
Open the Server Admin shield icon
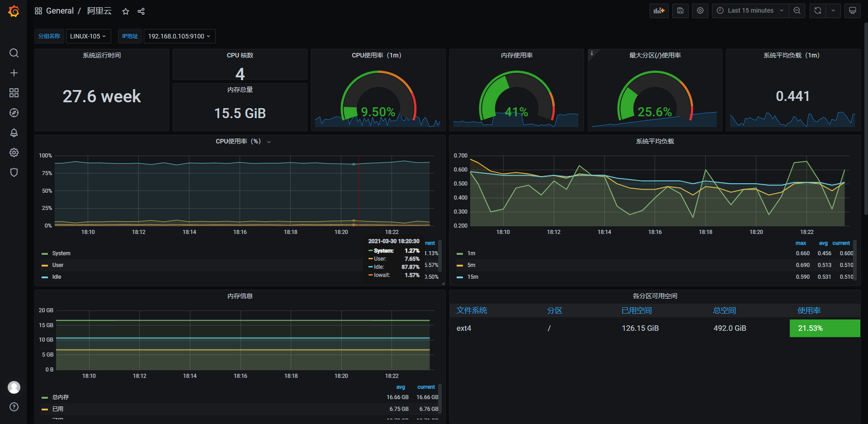pyautogui.click(x=14, y=172)
